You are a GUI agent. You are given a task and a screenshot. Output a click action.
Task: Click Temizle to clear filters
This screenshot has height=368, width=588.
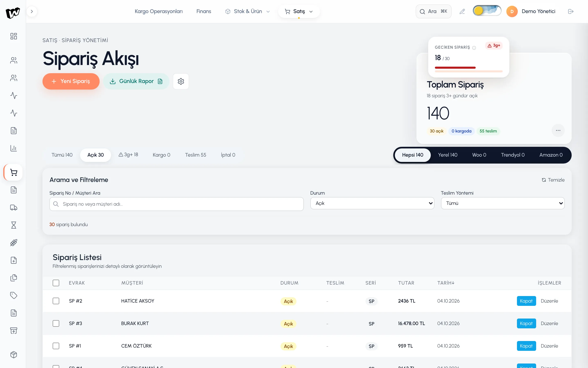553,180
